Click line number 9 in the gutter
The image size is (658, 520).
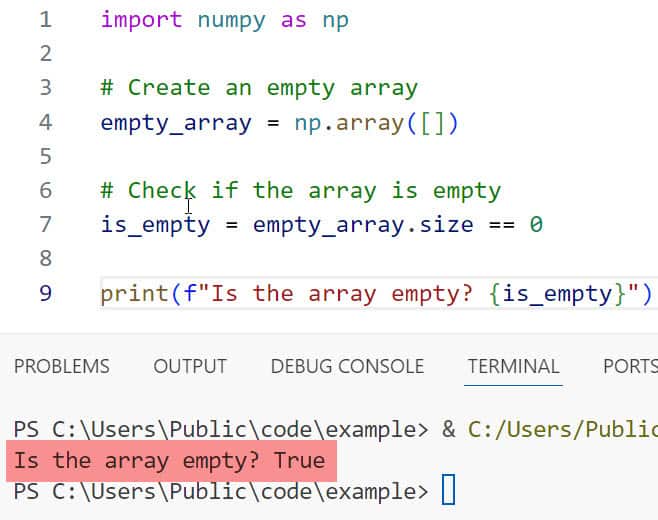coord(47,293)
